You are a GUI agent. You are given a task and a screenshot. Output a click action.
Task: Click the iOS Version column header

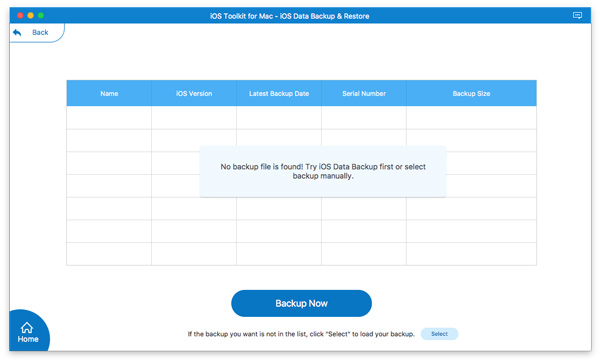click(194, 93)
